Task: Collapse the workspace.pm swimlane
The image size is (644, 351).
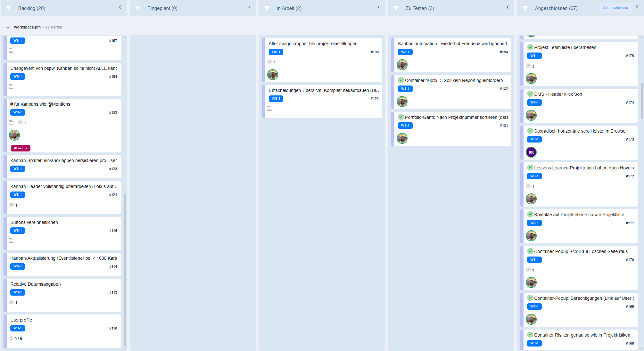Action: [8, 28]
